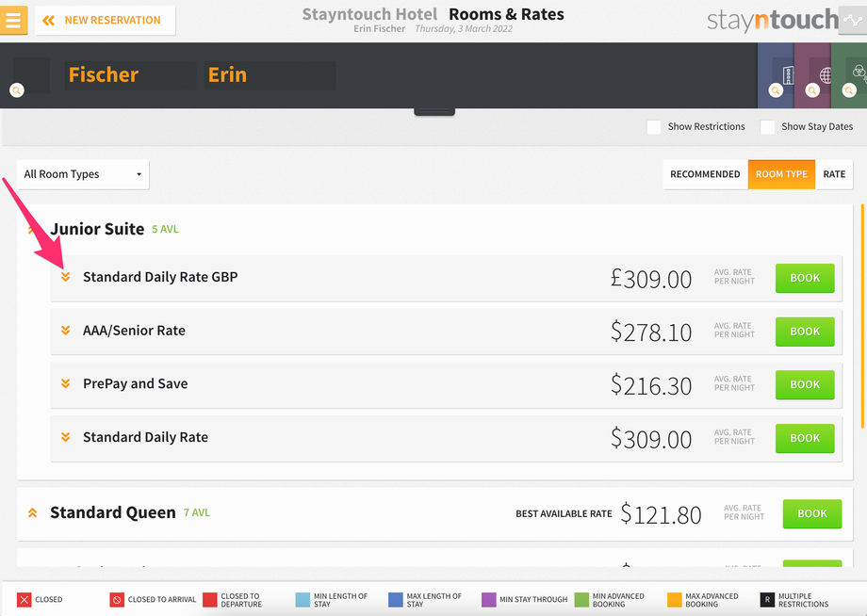Viewport: 867px width, 616px height.
Task: Expand Standard Daily Rate GBP details
Action: tap(65, 277)
